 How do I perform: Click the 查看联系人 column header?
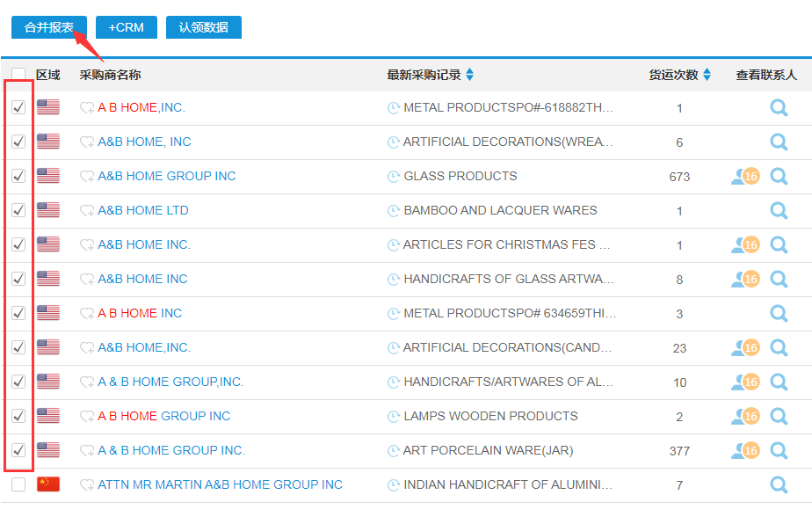(766, 75)
